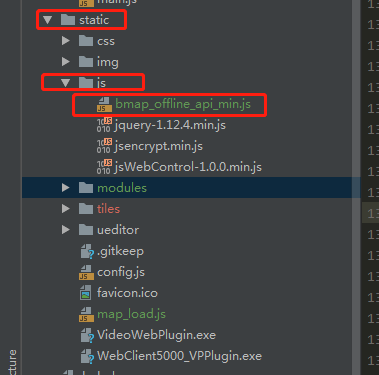Click the jsencrypt.min.js file icon
379x375 pixels.
coord(104,146)
